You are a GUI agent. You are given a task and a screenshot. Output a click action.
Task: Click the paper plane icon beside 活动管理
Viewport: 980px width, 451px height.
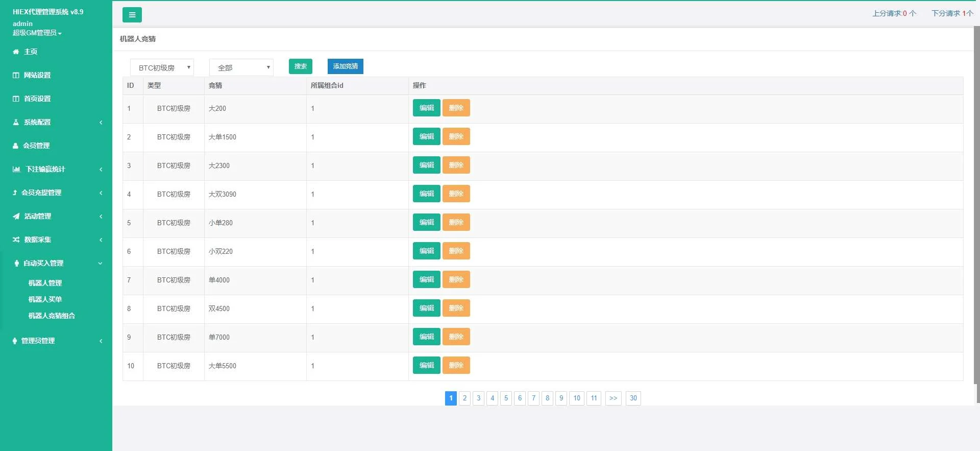click(16, 216)
